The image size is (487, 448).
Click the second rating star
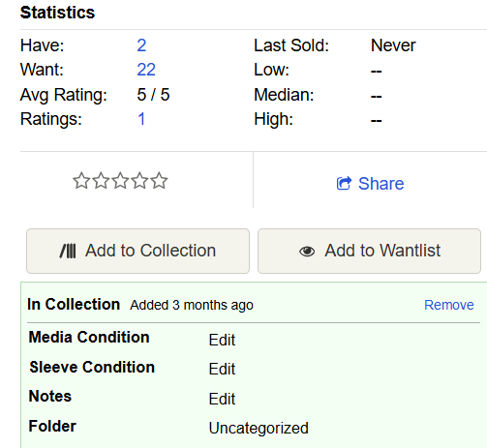coord(101,181)
